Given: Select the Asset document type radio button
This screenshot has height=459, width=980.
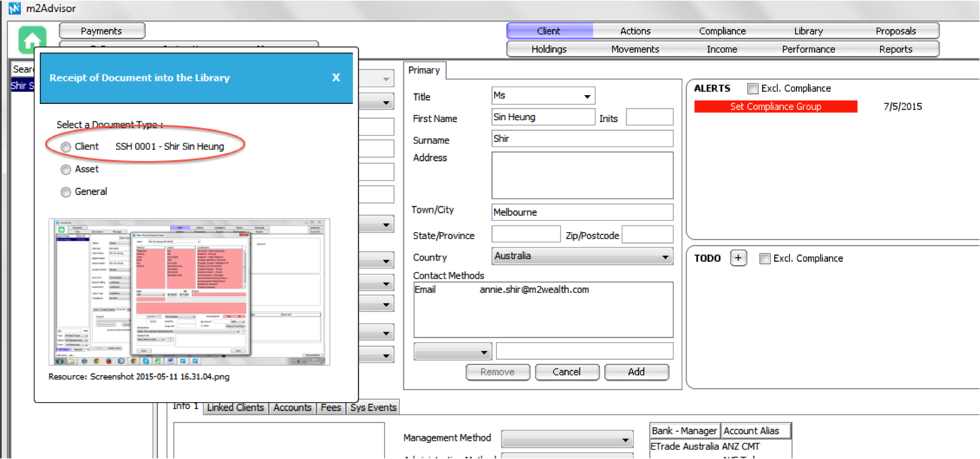Looking at the screenshot, I should click(x=66, y=169).
